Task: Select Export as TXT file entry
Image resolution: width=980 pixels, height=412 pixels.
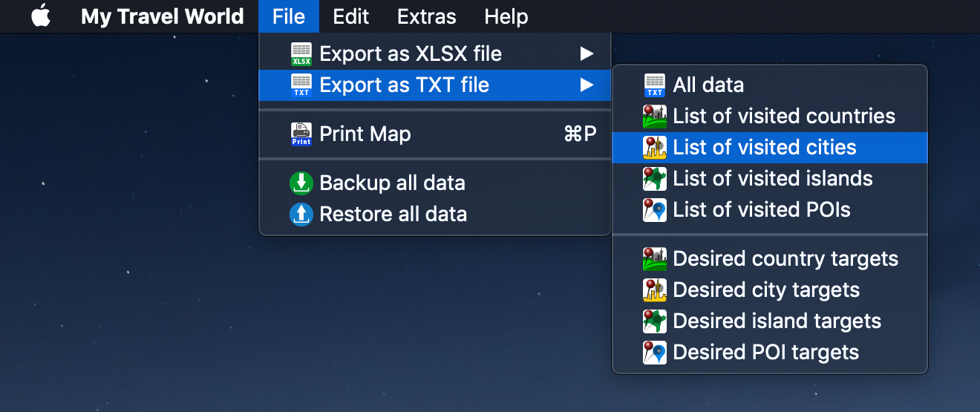Action: (434, 85)
